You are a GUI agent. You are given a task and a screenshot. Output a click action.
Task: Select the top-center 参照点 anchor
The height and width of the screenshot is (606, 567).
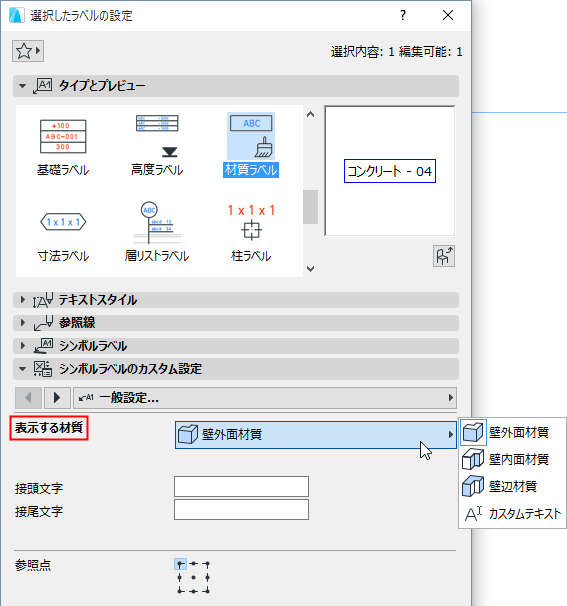[x=194, y=564]
